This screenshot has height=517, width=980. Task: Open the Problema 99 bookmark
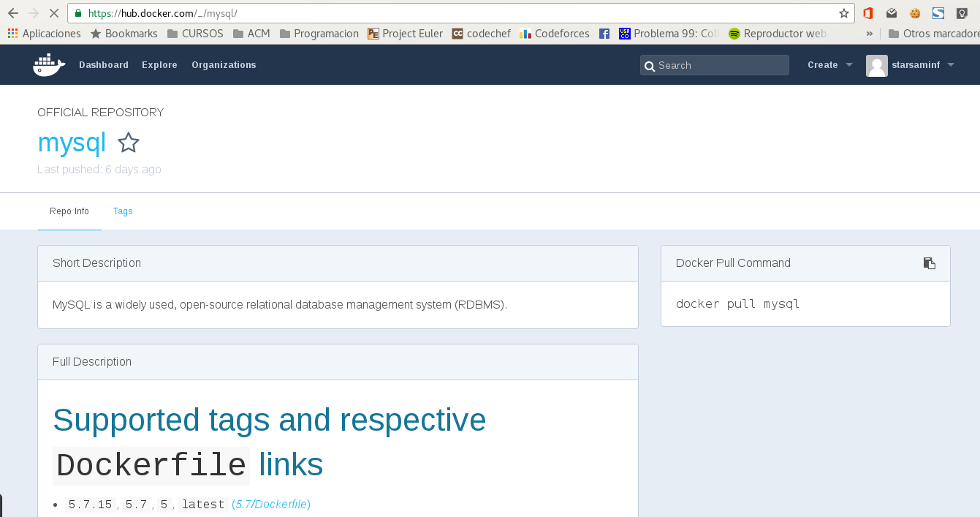(x=669, y=34)
